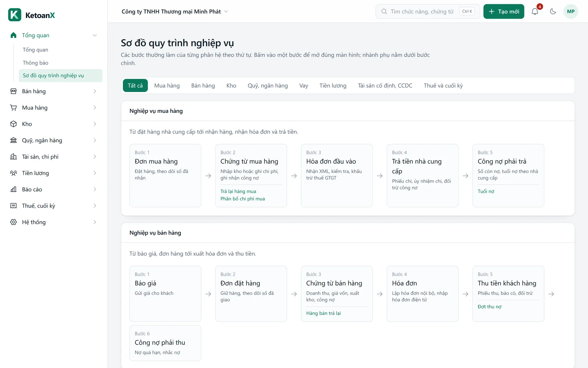Image resolution: width=588 pixels, height=368 pixels.
Task: Expand the Báo cáo sidebar chevron
Action: (x=95, y=189)
